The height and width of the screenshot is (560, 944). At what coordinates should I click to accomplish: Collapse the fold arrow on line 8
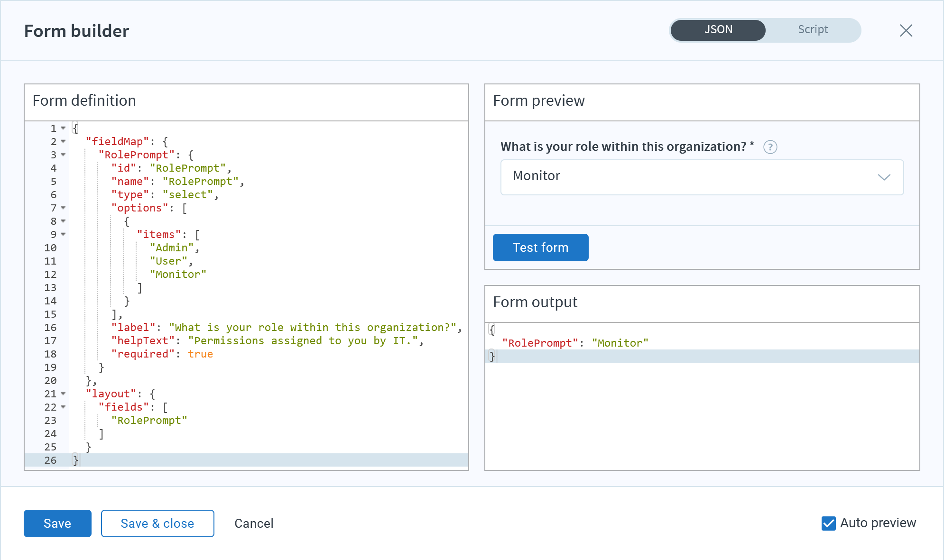63,221
